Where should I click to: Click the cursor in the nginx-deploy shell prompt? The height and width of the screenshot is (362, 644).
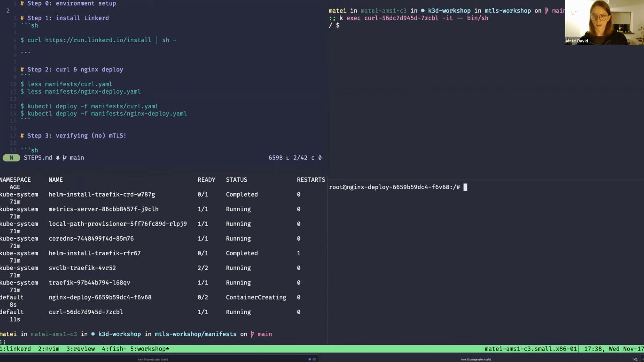pos(466,187)
